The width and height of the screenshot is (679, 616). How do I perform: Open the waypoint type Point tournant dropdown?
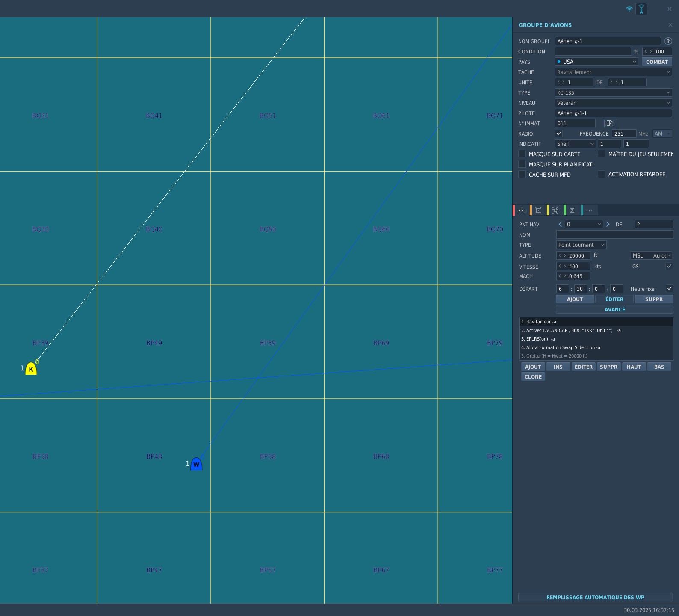[x=582, y=245]
